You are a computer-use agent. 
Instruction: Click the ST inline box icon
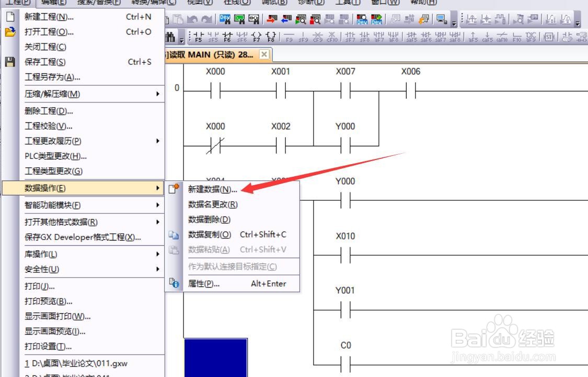pos(549,37)
